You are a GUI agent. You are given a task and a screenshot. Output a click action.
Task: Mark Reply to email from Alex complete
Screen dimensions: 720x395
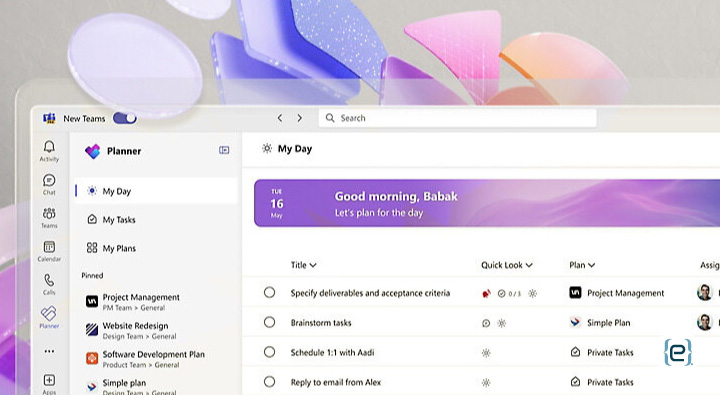(270, 382)
